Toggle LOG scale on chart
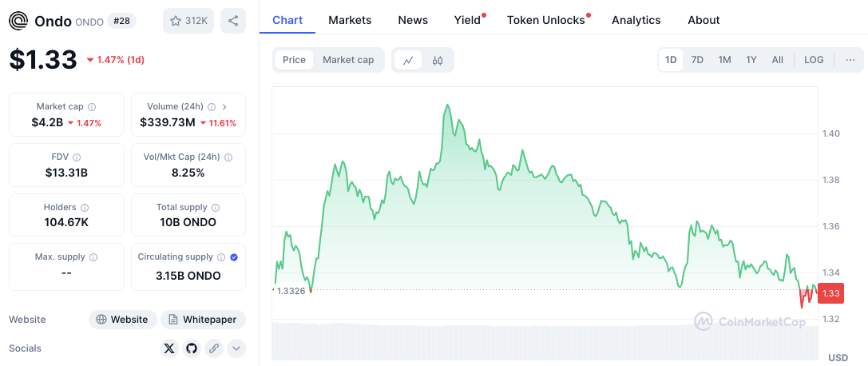The width and height of the screenshot is (868, 366). point(814,60)
